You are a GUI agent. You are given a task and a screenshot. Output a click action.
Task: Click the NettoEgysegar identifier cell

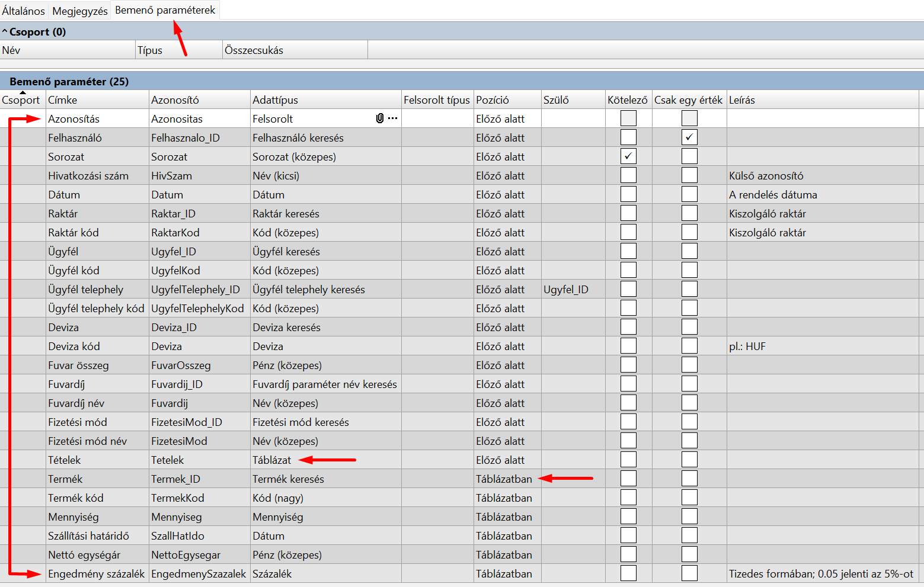click(x=200, y=554)
